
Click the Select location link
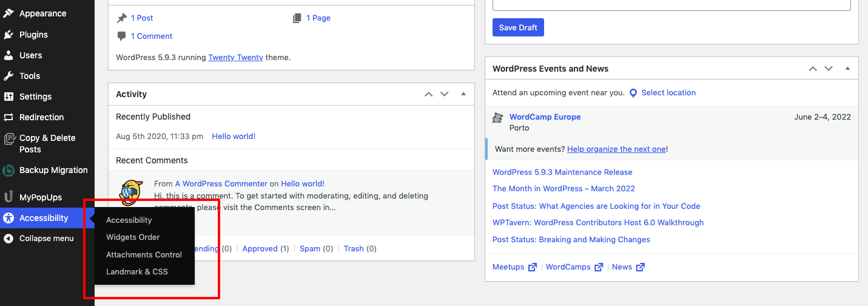(668, 93)
